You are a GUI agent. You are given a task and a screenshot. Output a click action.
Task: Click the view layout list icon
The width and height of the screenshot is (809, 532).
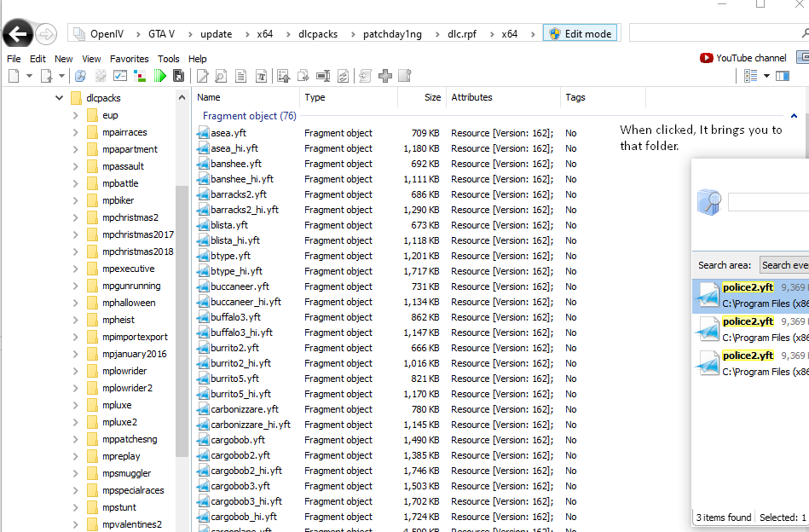[750, 76]
